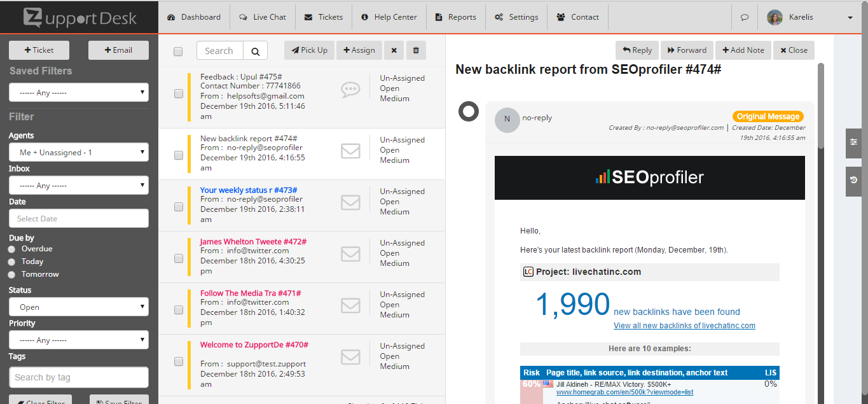Select the Tomorrow due-by radio
868x404 pixels.
pos(11,275)
